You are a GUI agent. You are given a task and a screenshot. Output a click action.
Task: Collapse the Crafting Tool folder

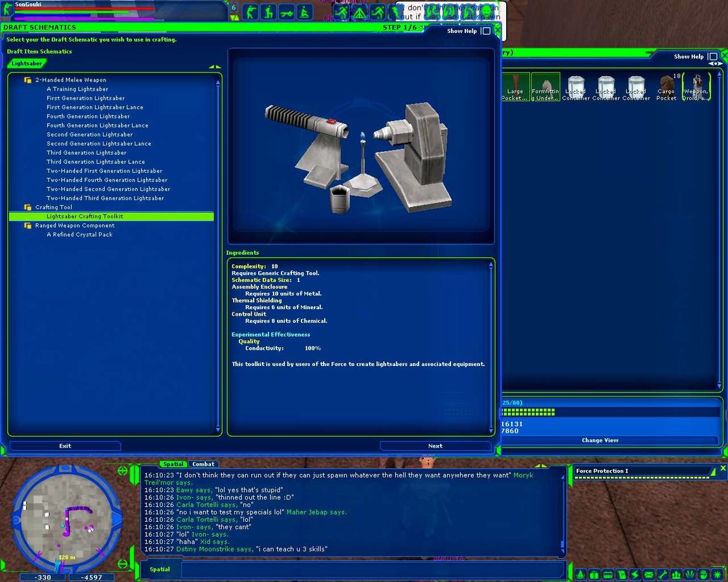(x=28, y=208)
